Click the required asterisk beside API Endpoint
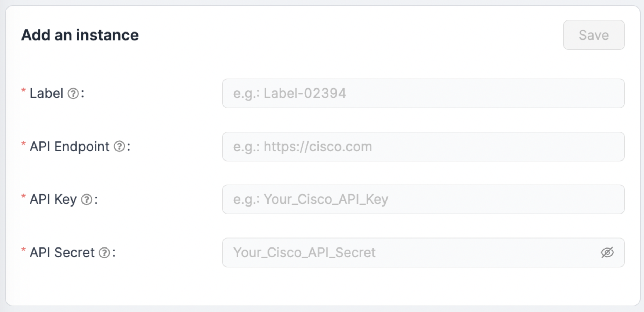This screenshot has width=644, height=312. pos(23,144)
